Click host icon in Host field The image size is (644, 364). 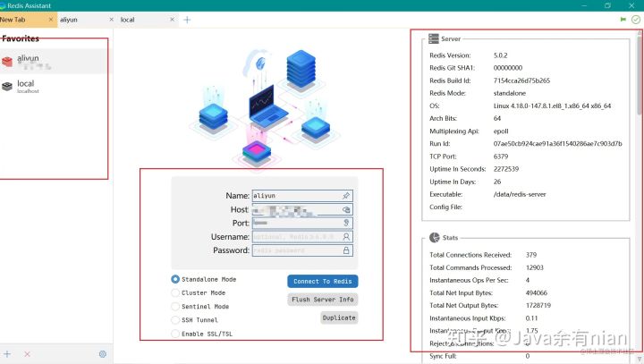[346, 209]
